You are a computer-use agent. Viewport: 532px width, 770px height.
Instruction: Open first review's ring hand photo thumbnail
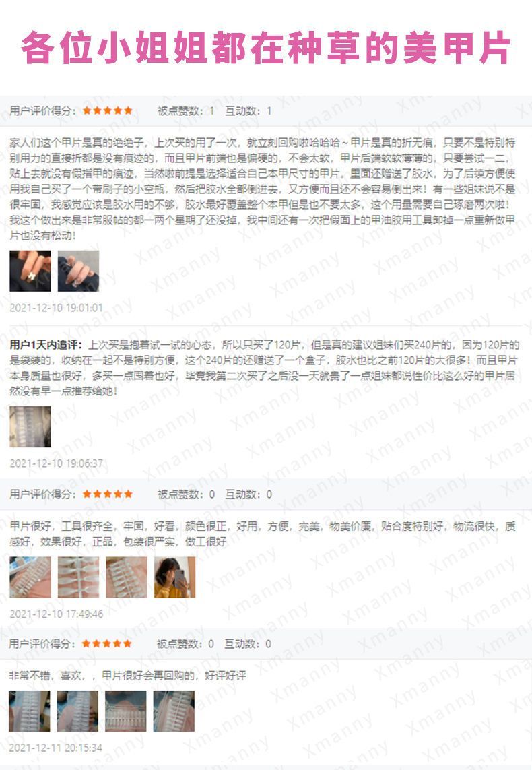[30, 271]
